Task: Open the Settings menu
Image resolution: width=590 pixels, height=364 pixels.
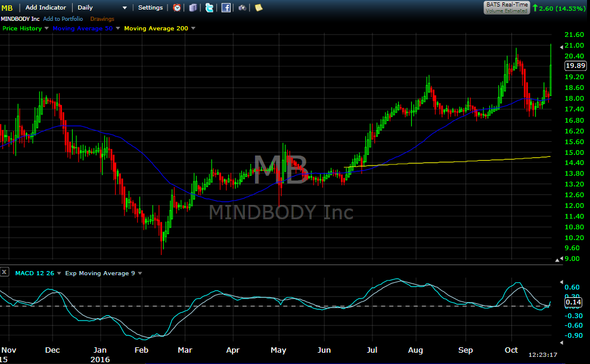Action: [151, 8]
